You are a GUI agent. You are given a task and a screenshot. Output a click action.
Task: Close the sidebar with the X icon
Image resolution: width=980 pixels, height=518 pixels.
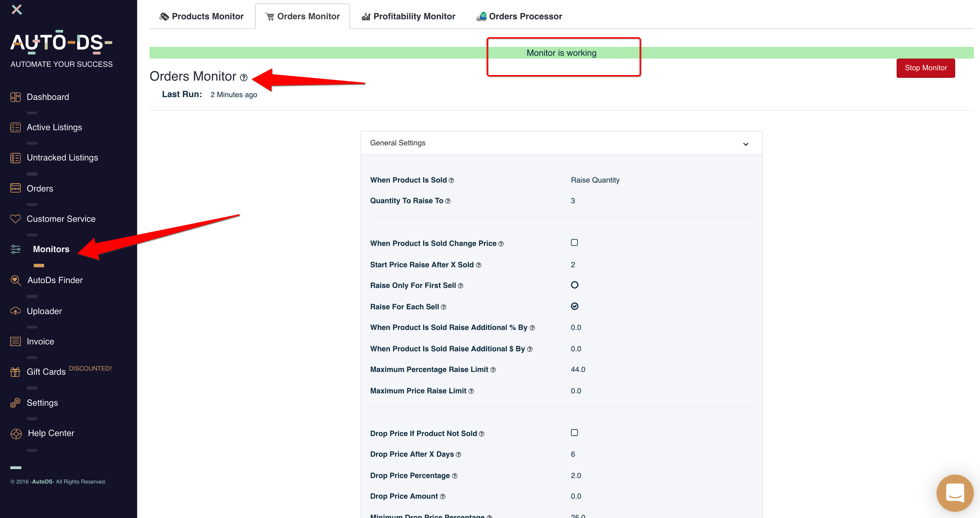point(17,9)
